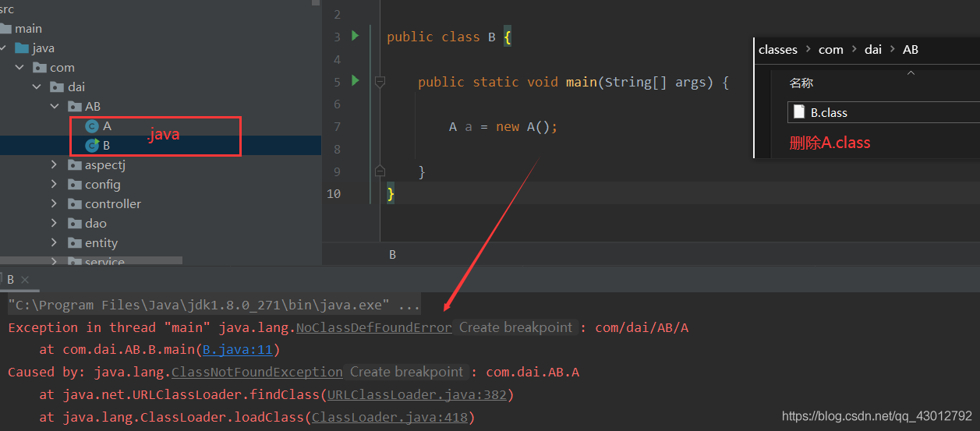This screenshot has height=431, width=980.
Task: Select the main folder in tree
Action: [29, 28]
